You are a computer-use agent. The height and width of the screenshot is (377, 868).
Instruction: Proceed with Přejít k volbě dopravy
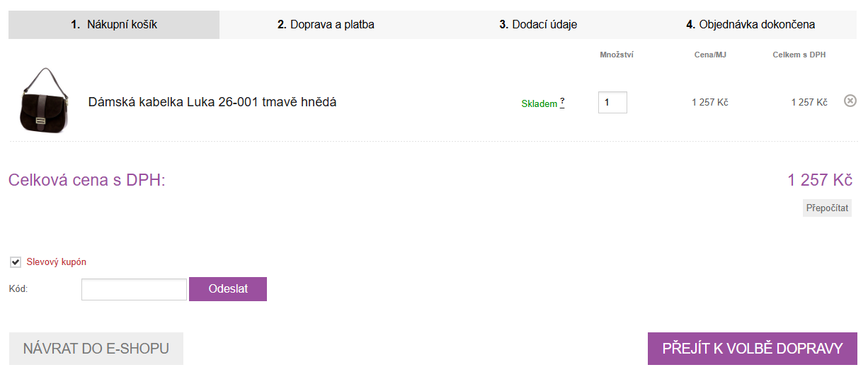(x=753, y=349)
